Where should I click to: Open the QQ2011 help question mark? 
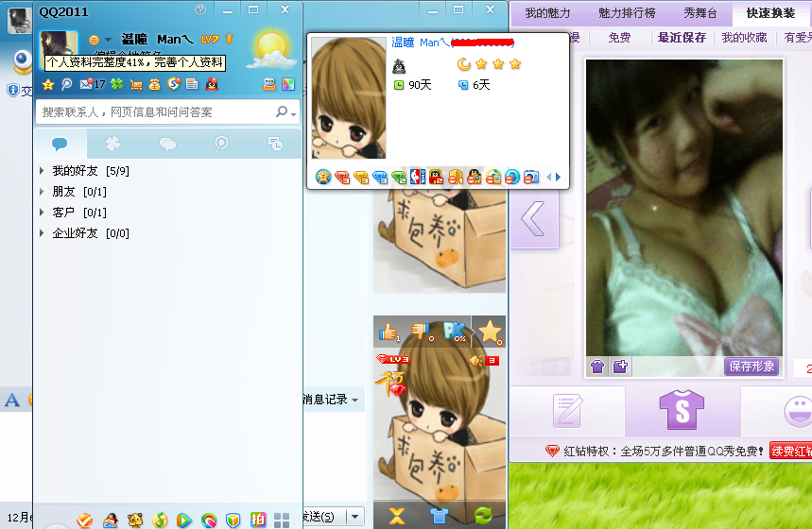point(200,9)
